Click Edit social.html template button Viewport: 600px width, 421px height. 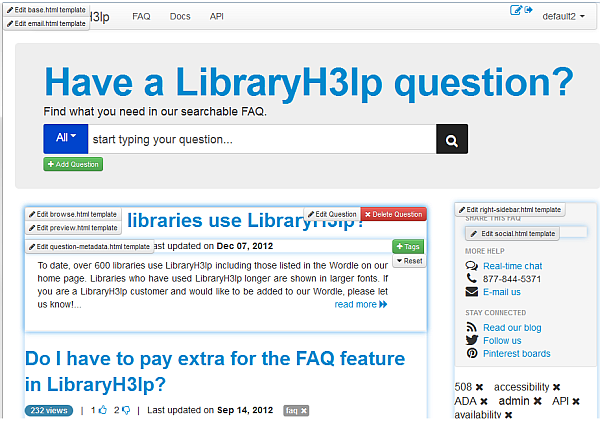click(512, 233)
